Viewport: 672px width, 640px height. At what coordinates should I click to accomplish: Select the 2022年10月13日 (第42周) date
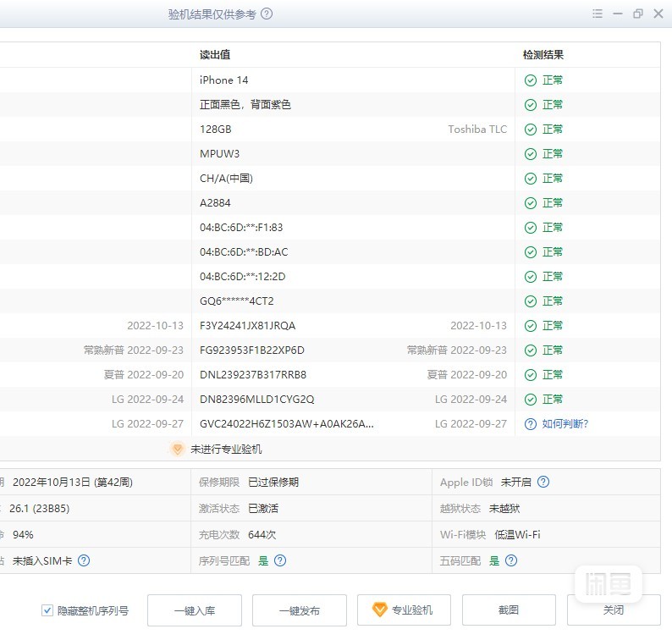pyautogui.click(x=73, y=483)
